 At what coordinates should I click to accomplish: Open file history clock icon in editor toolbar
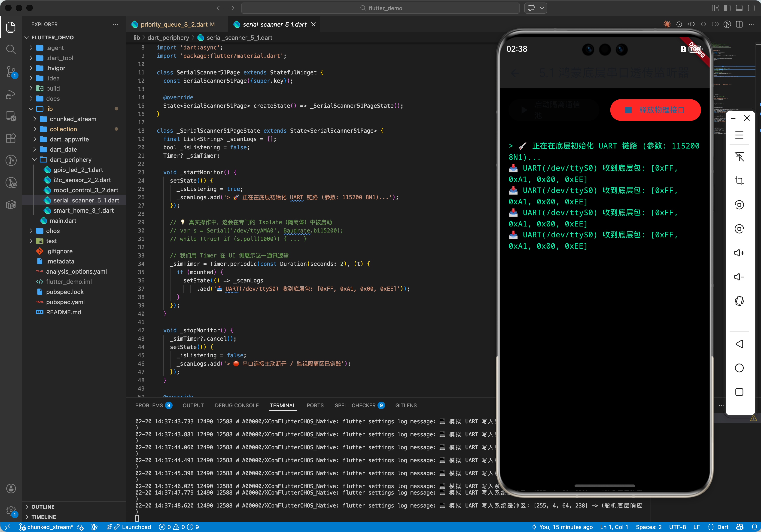click(679, 24)
